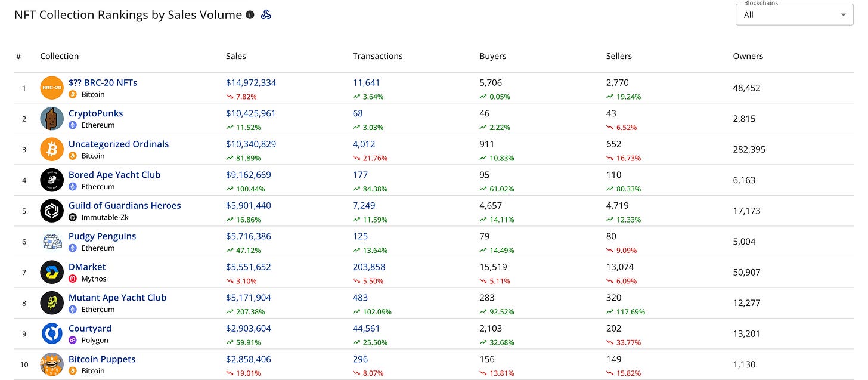The image size is (868, 380).
Task: Click sales value $2,858,406
Action: coord(250,359)
